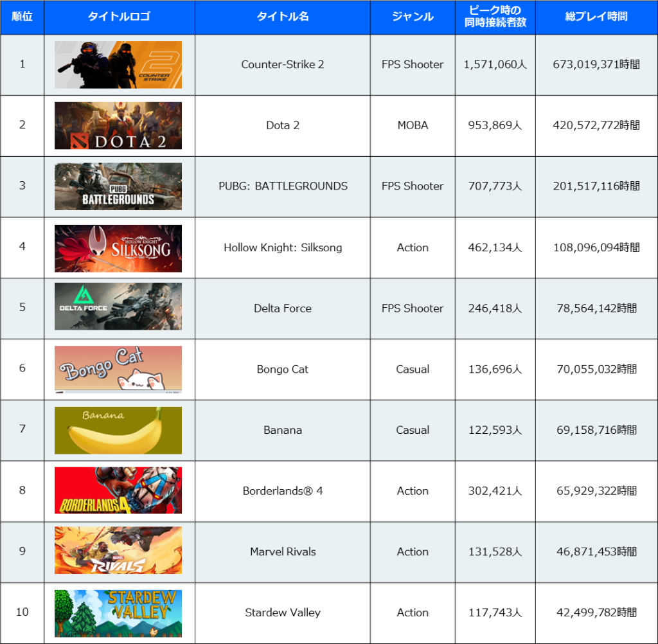This screenshot has height=644, width=658.
Task: Click the 1,571,060人 peak players cell
Action: [x=495, y=64]
